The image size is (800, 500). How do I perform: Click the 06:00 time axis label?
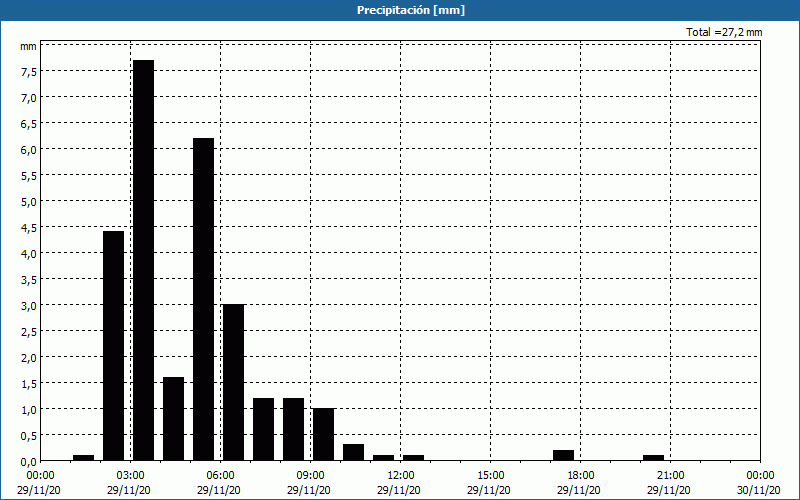pos(220,476)
